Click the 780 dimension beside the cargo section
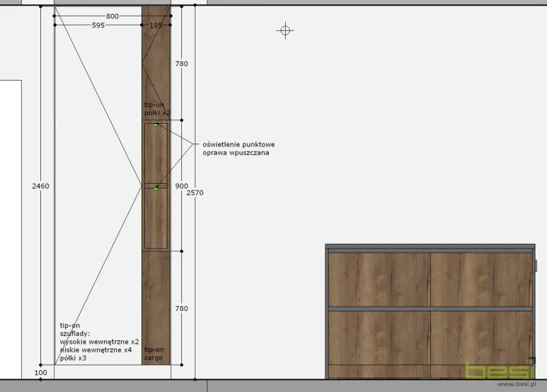The width and height of the screenshot is (547, 392). [x=181, y=309]
